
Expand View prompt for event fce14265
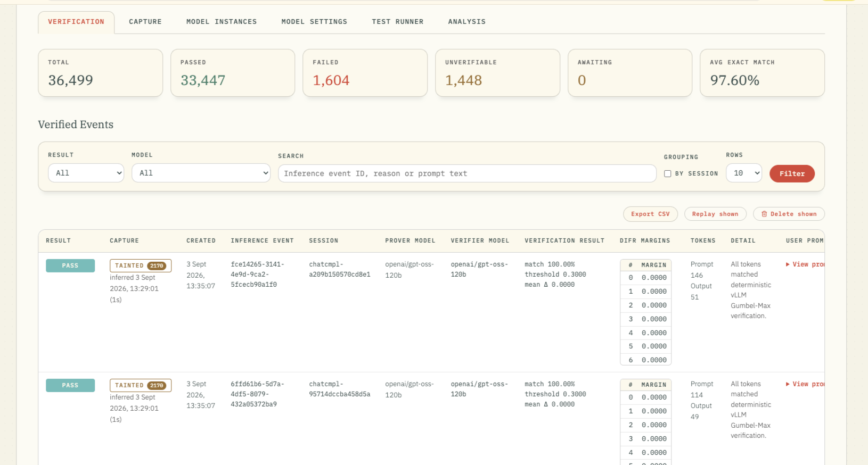pyautogui.click(x=805, y=264)
